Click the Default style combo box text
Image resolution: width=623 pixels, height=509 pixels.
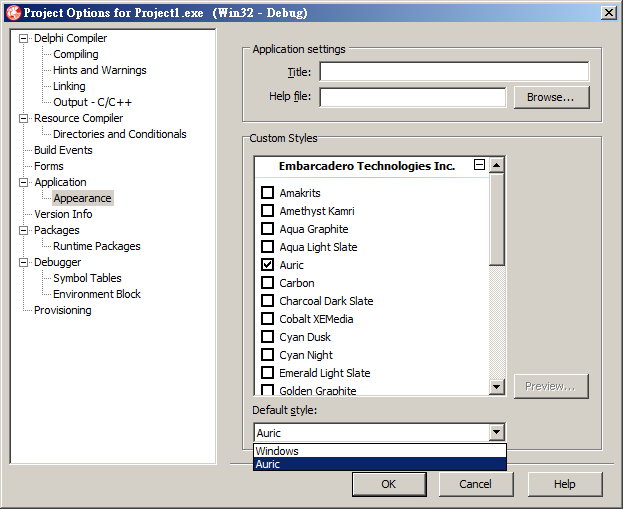pos(371,433)
